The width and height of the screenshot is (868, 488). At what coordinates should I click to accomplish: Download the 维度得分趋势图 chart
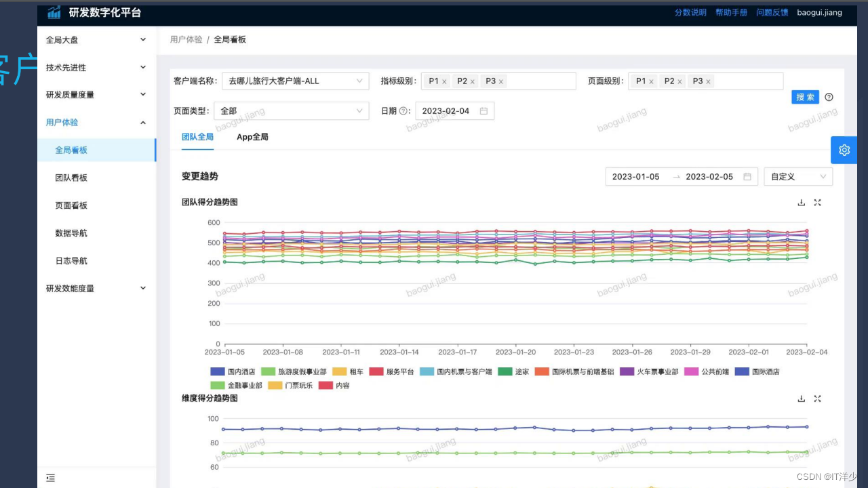(x=801, y=399)
